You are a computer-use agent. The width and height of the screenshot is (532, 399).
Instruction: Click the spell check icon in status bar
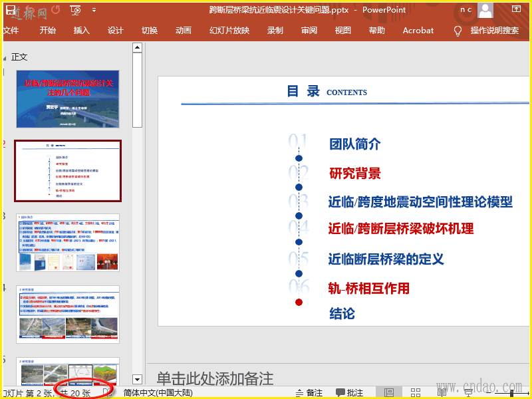(x=108, y=393)
